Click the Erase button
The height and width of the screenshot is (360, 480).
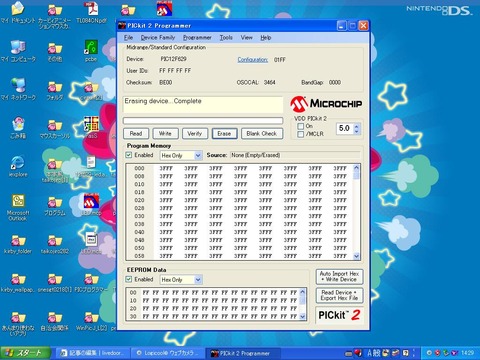pos(224,133)
